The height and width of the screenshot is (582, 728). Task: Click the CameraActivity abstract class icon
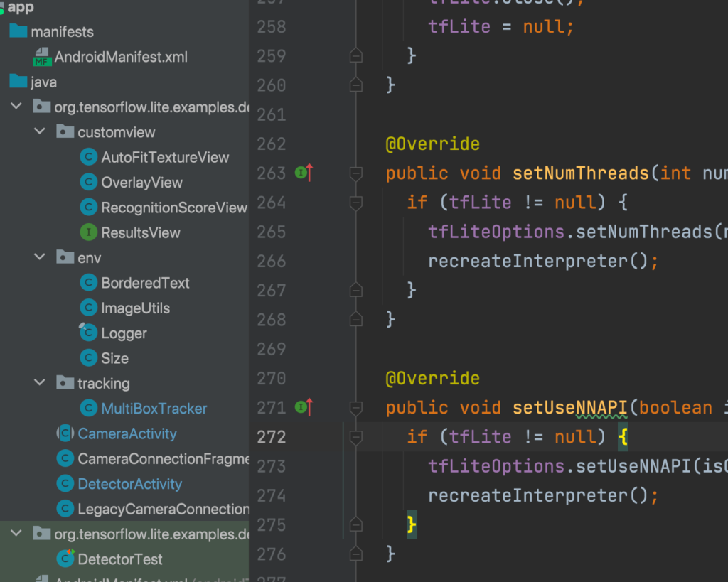tap(66, 433)
